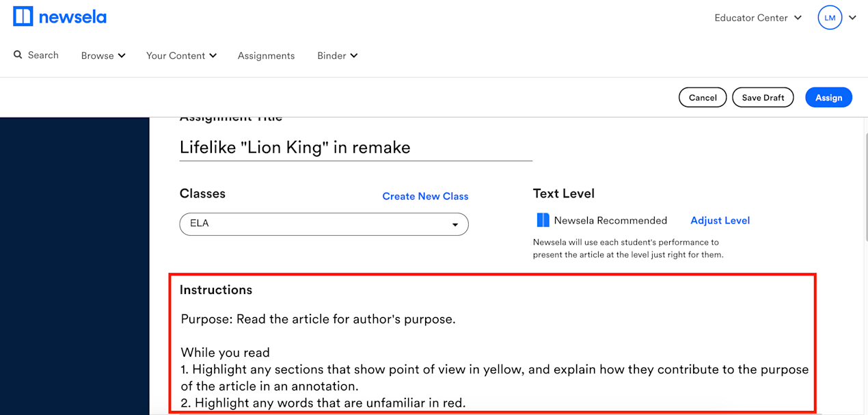Click the 'Newsela will use each student's performance' note

pyautogui.click(x=628, y=248)
